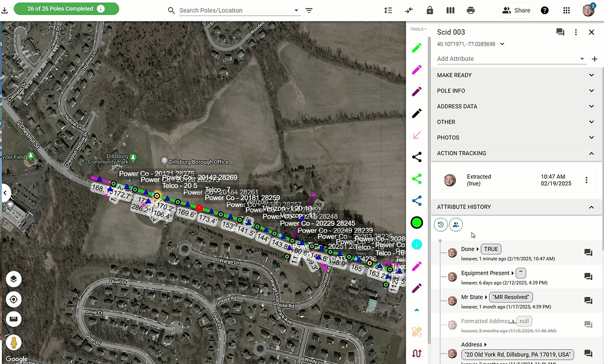Click the blue share connections icon
Screen dimensions: 604x364
[417, 200]
